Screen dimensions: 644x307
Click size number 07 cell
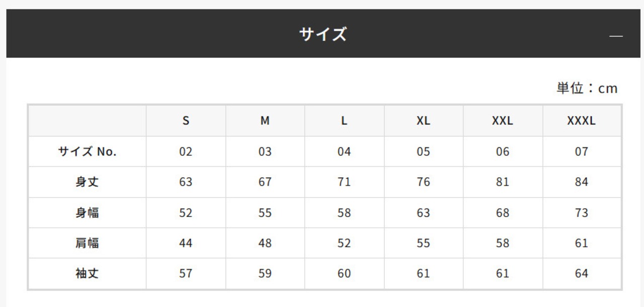[581, 152]
